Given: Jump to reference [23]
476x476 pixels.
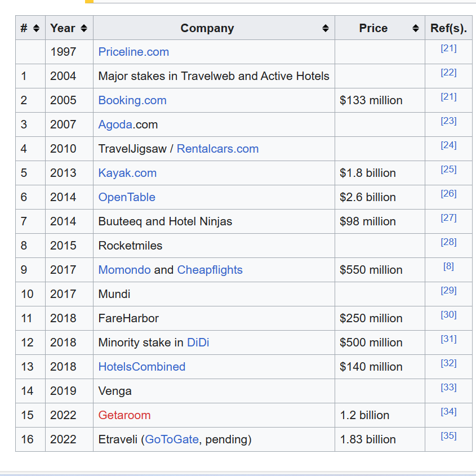Looking at the screenshot, I should coord(448,121).
